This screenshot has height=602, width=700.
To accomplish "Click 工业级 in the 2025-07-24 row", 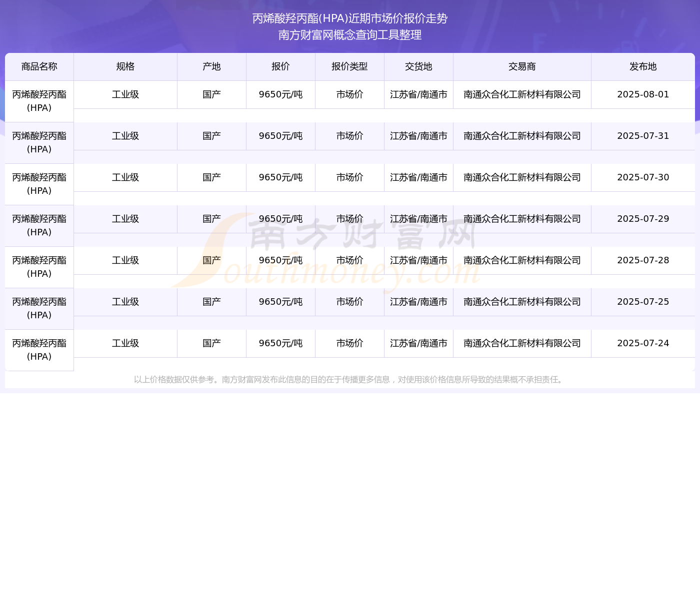I will tap(125, 343).
